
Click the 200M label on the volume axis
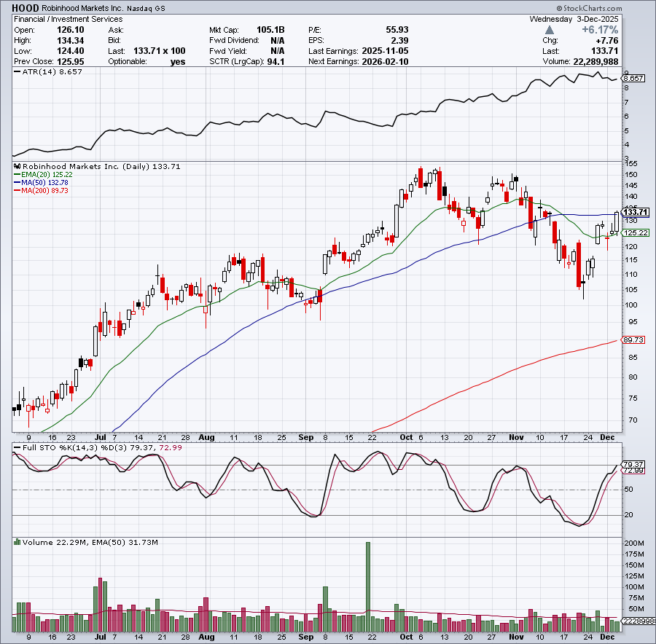coord(634,543)
